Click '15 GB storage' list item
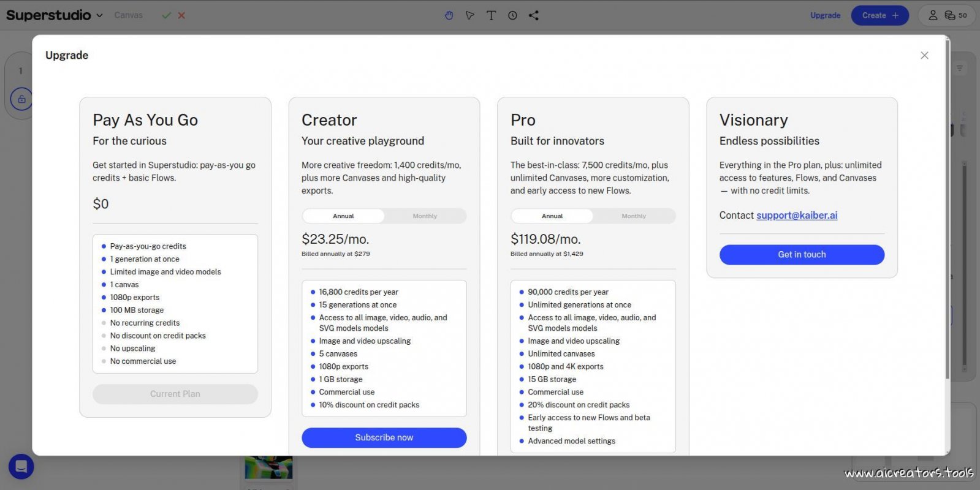The height and width of the screenshot is (490, 980). pos(552,380)
